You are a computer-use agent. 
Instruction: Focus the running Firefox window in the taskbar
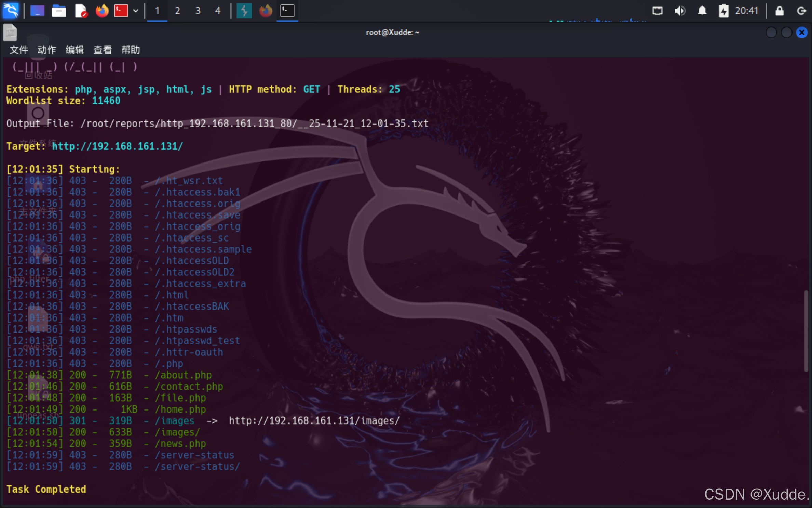266,11
